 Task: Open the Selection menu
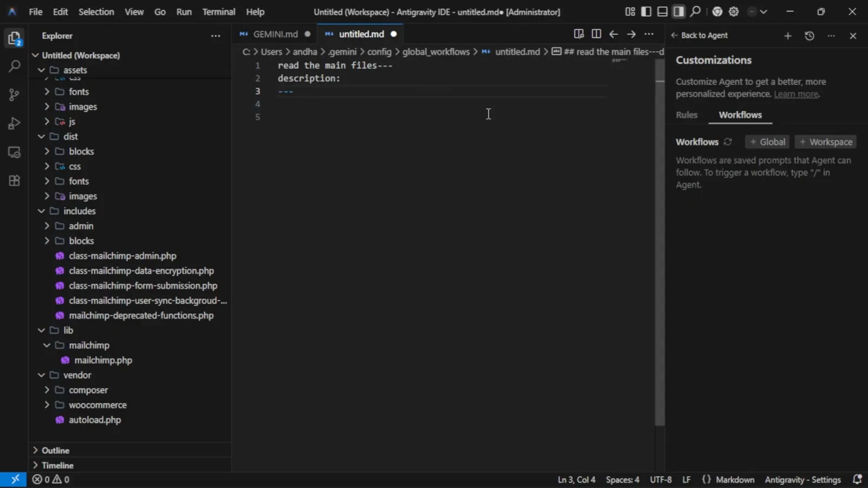click(x=96, y=11)
